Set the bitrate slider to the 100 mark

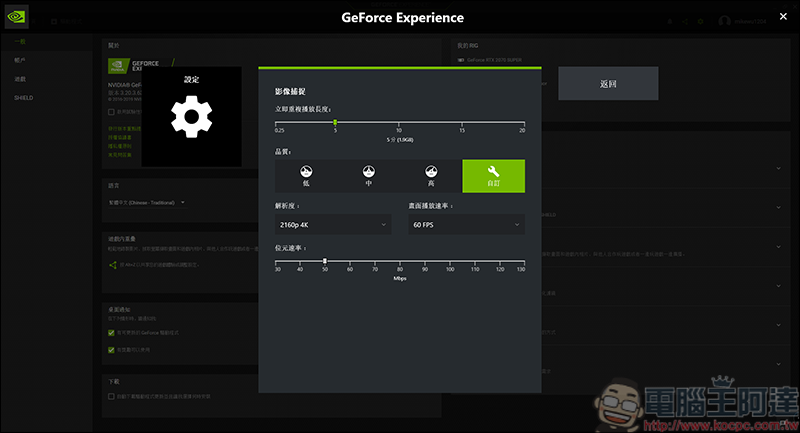coord(450,261)
